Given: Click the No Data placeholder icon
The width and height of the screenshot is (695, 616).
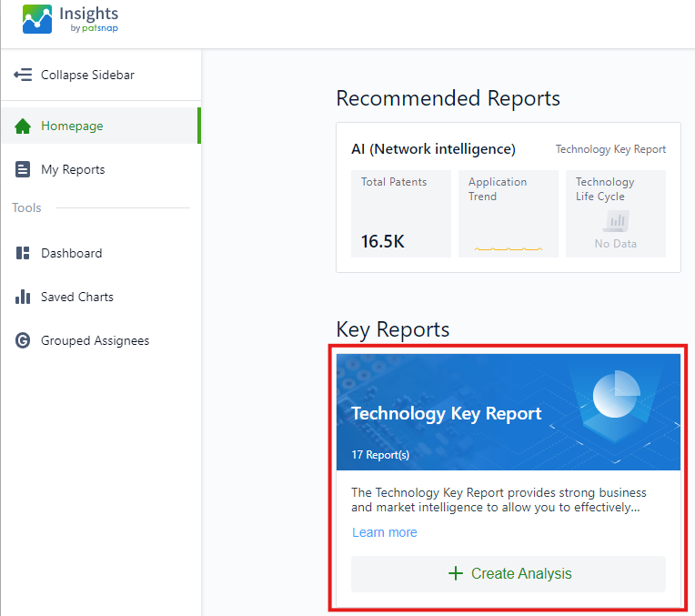Looking at the screenshot, I should 618,221.
